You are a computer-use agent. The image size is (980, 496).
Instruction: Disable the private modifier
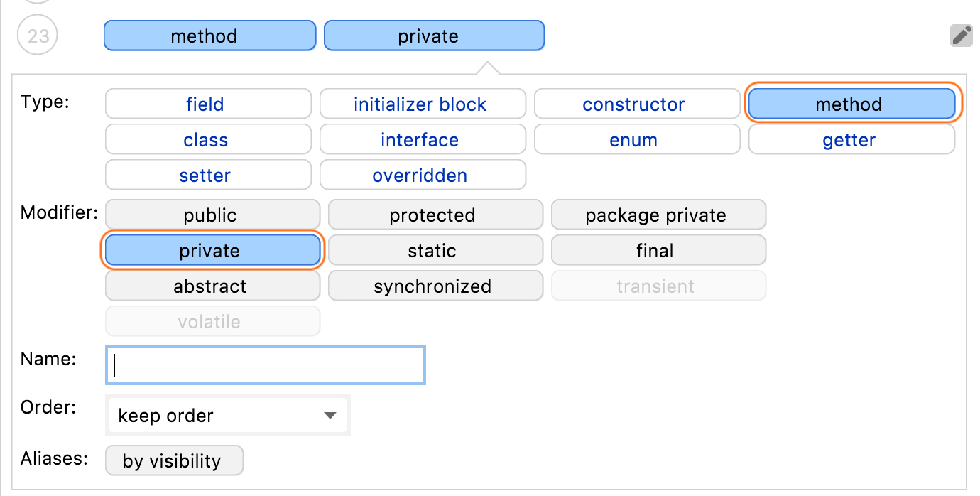[212, 250]
